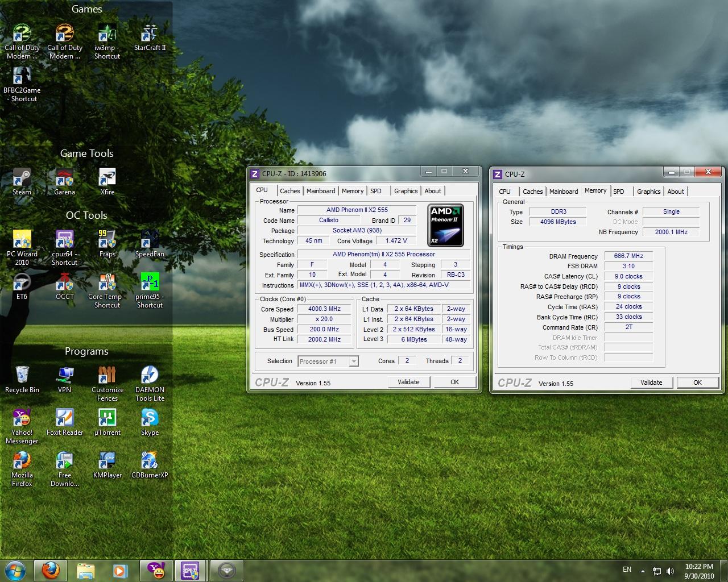Expand the Processor #1 selection dropdown
The height and width of the screenshot is (582, 728).
coord(354,361)
